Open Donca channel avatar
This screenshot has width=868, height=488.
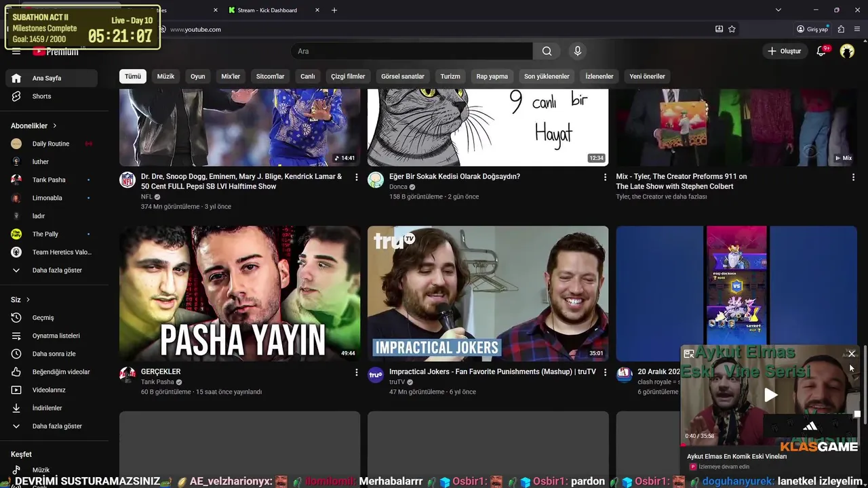click(x=376, y=180)
